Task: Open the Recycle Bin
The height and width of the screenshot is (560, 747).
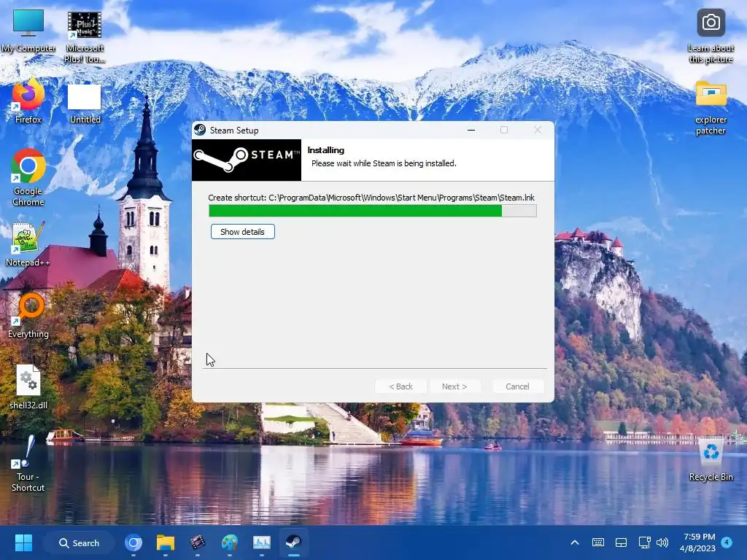Action: [x=711, y=460]
